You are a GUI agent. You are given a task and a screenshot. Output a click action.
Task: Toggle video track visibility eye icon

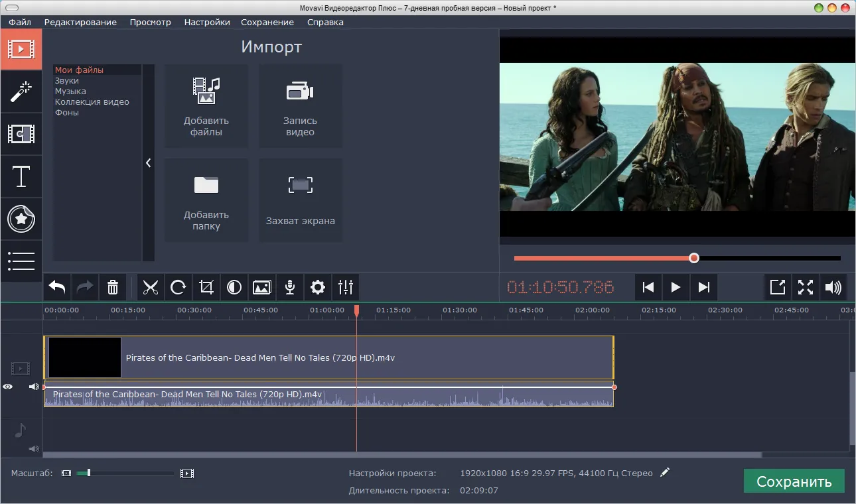click(8, 387)
